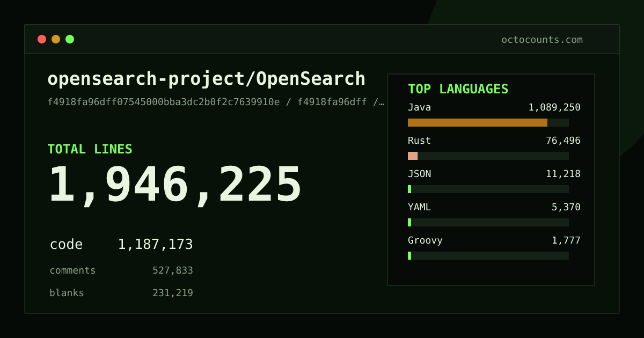Click the green YAML progress bar
Image resolution: width=644 pixels, height=338 pixels.
[409, 222]
